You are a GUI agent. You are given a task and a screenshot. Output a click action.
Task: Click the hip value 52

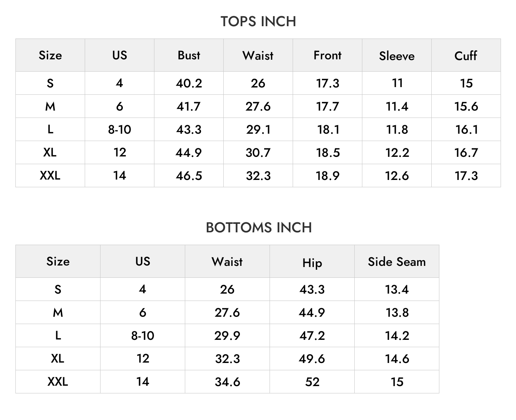[x=312, y=382]
